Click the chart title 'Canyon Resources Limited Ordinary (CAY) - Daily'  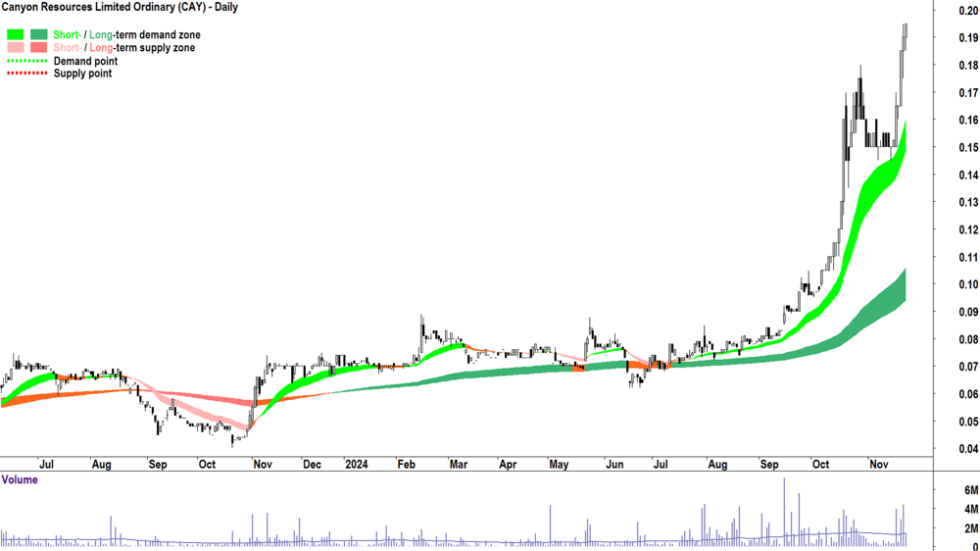pos(120,8)
